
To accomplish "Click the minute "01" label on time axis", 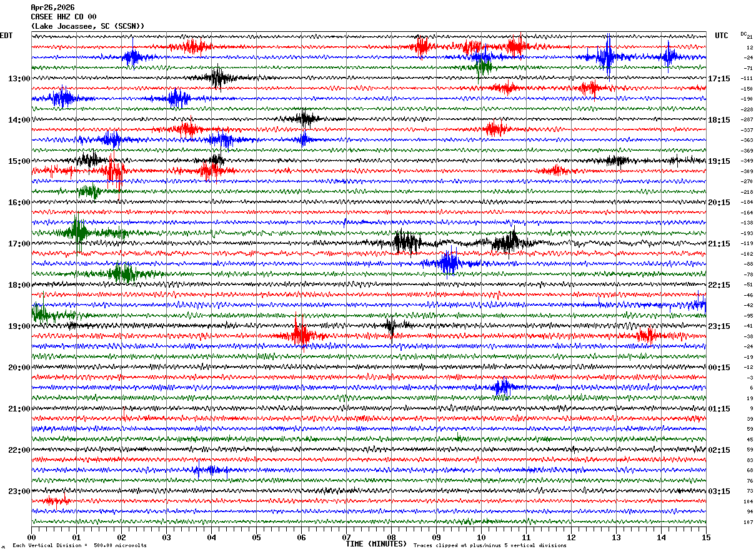I will (x=76, y=537).
